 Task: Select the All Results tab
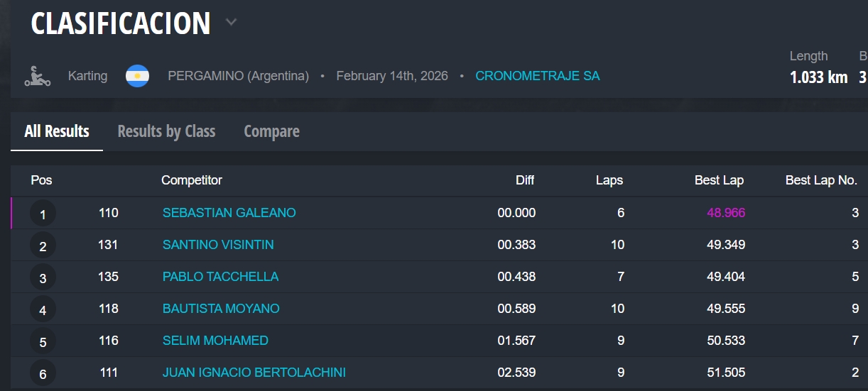[x=57, y=131]
